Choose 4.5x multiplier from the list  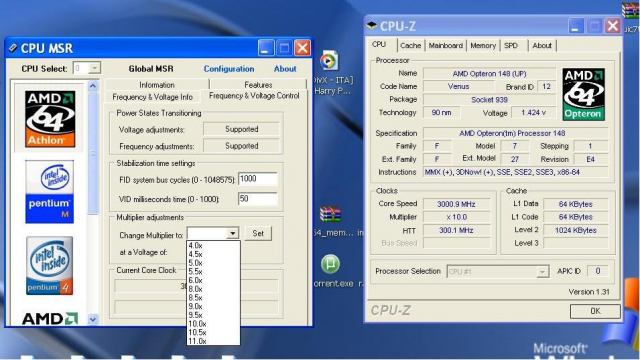coord(213,254)
